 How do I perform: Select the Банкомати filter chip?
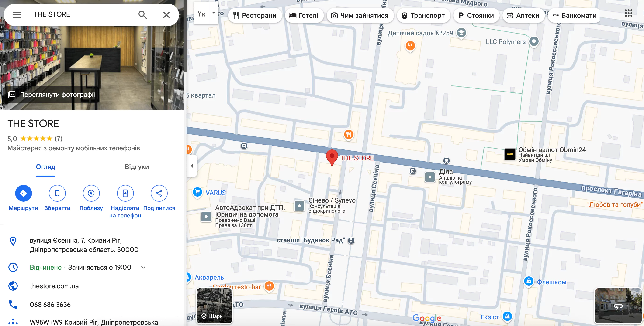(574, 15)
